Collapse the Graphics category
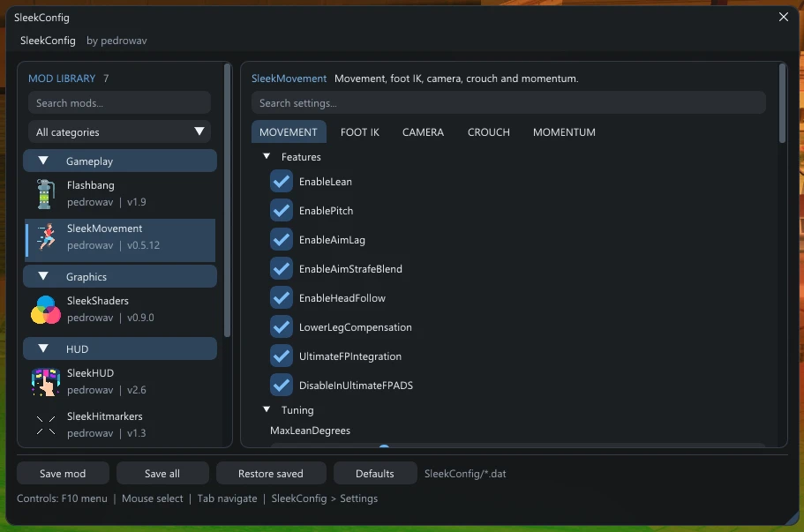804x532 pixels. [x=119, y=277]
